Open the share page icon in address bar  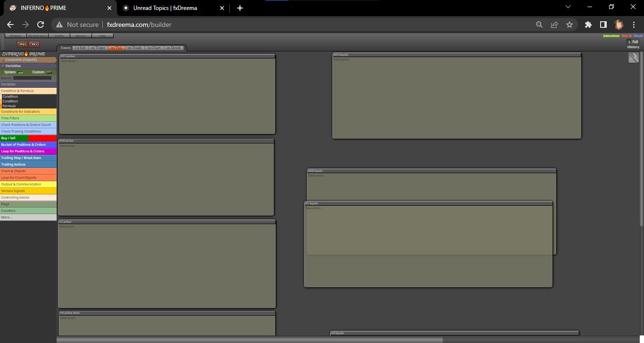(x=554, y=25)
